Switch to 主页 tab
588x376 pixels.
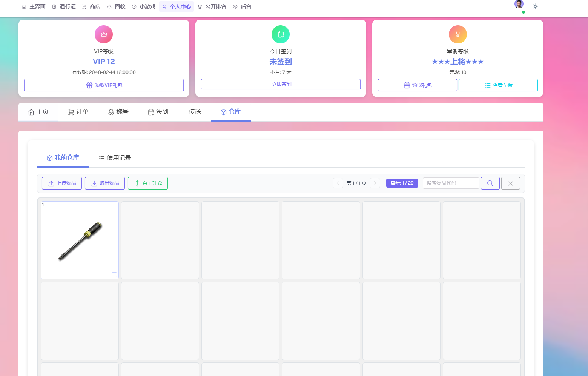point(38,112)
